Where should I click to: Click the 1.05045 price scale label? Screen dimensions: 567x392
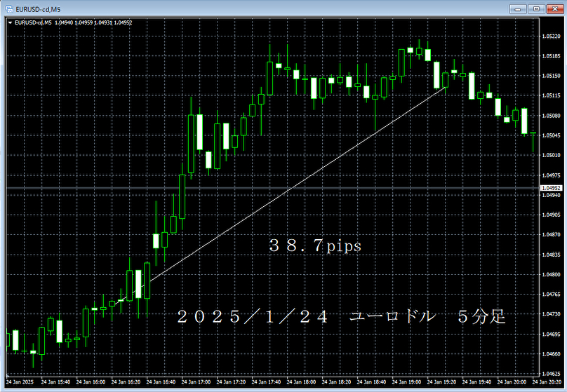[x=551, y=135]
